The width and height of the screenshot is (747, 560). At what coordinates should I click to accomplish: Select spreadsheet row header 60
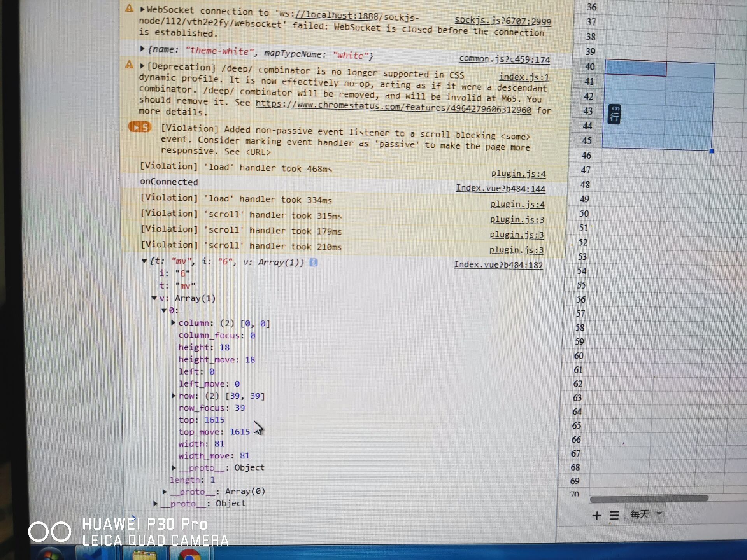[579, 356]
